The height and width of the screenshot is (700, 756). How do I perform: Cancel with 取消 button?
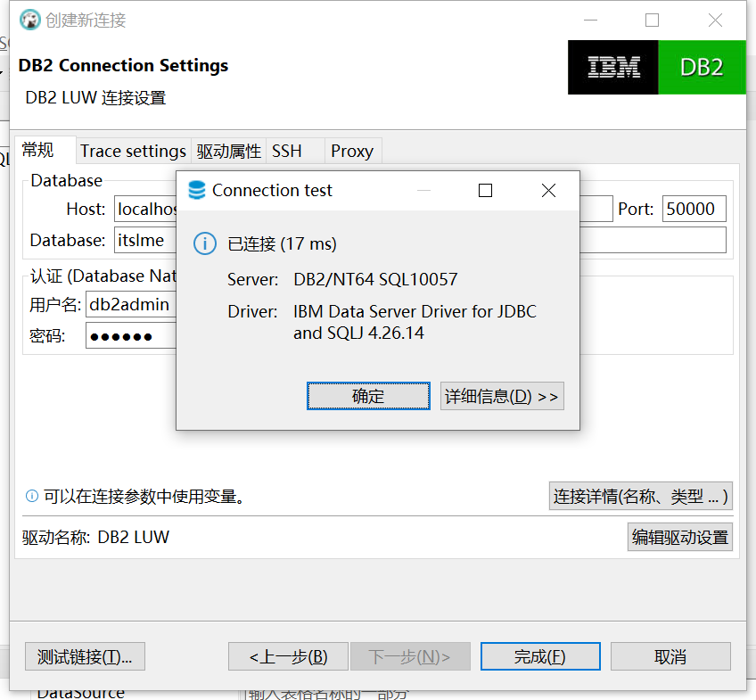pos(670,656)
